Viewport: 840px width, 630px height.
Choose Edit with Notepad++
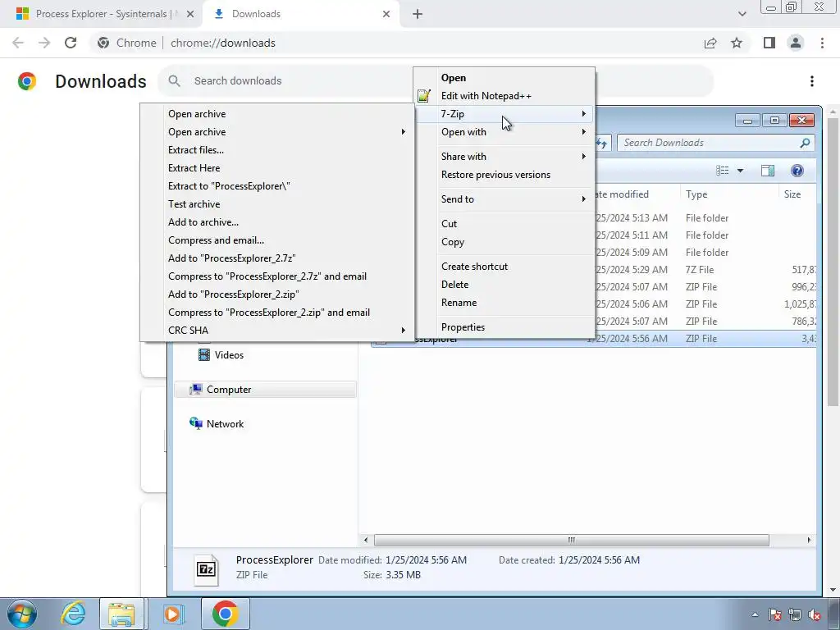coord(504,96)
